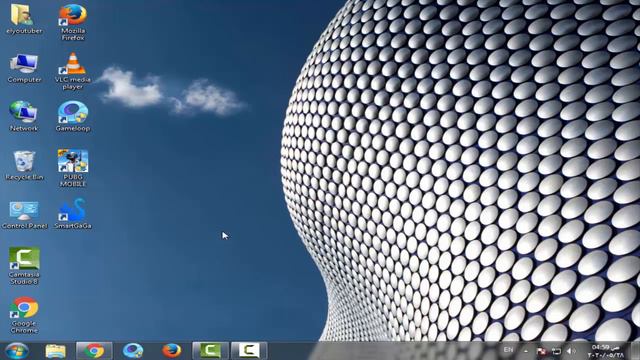The width and height of the screenshot is (640, 360).
Task: Select the Google Chrome desktop shortcut
Action: (x=24, y=315)
